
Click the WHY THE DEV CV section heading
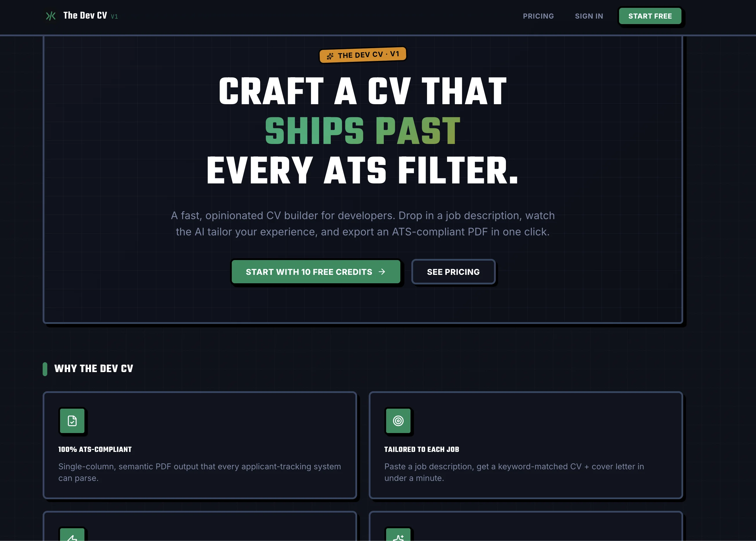(93, 368)
